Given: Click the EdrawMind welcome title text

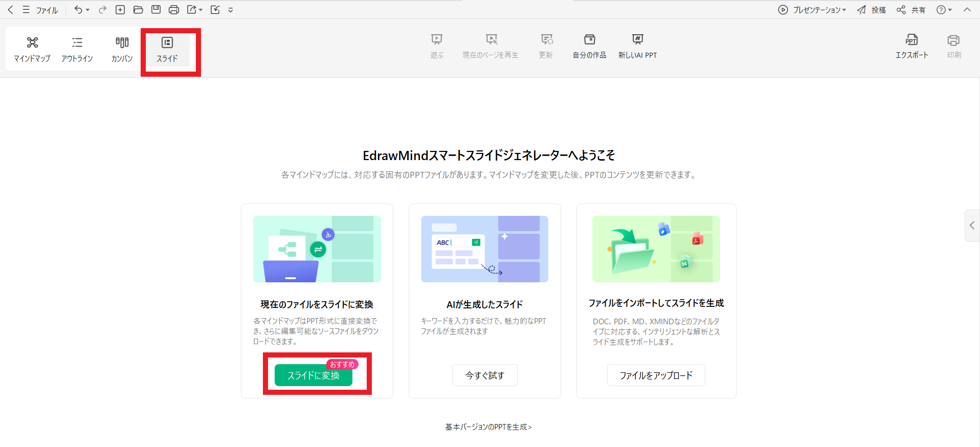Looking at the screenshot, I should (x=489, y=155).
